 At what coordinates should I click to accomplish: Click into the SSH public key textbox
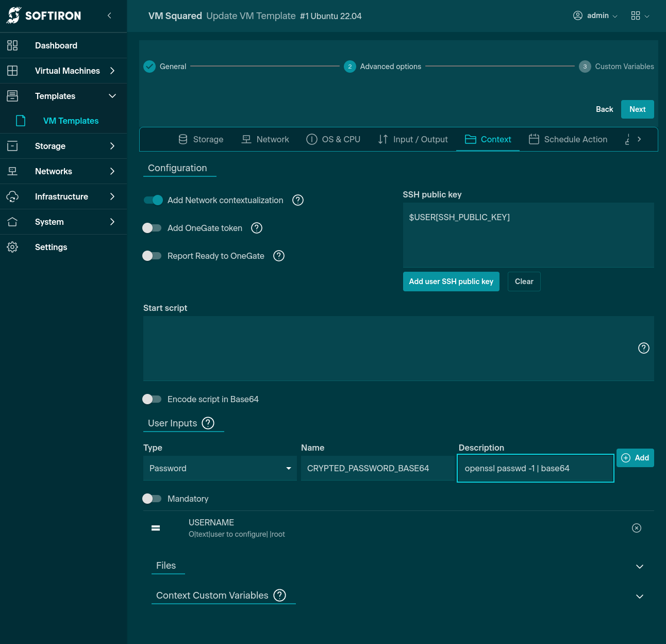(528, 235)
